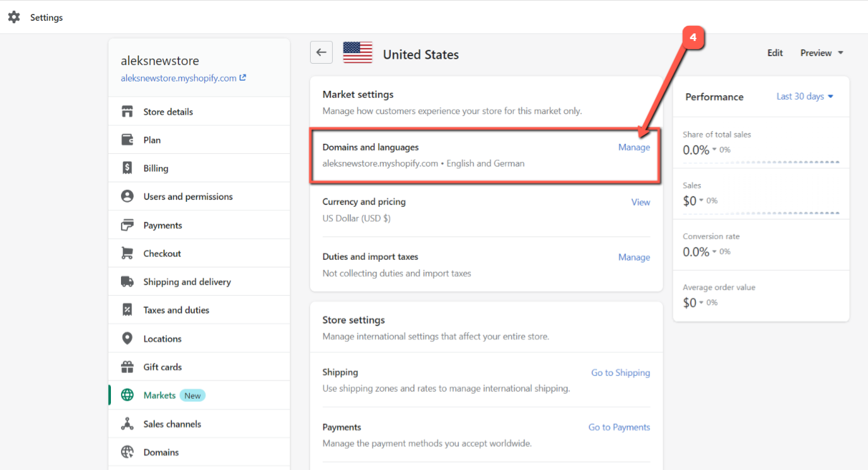Click the aleksnewstore store name heading

click(160, 61)
